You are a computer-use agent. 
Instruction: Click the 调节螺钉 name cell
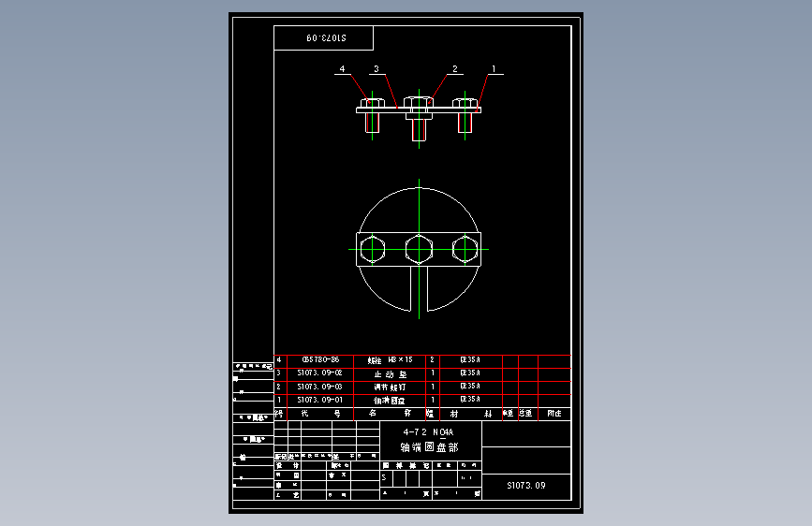tap(390, 387)
